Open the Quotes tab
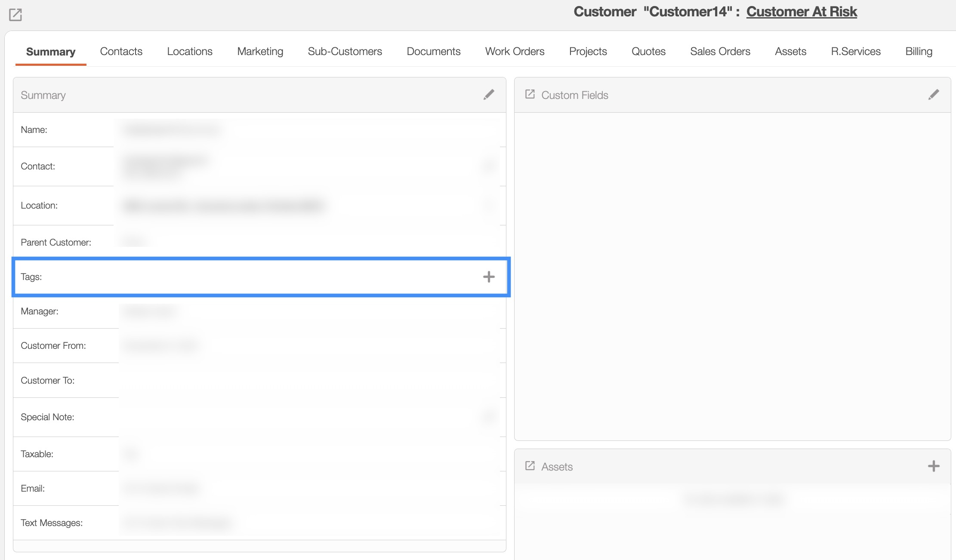This screenshot has height=560, width=956. pyautogui.click(x=648, y=51)
